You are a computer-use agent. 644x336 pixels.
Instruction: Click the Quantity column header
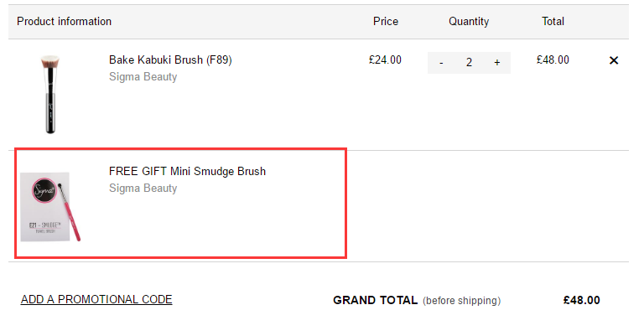click(x=469, y=21)
